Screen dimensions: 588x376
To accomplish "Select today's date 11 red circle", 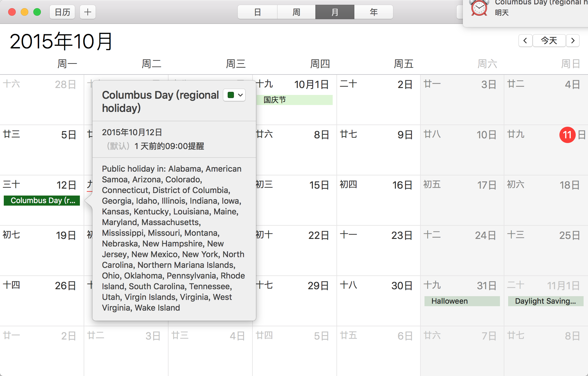I will pos(567,135).
